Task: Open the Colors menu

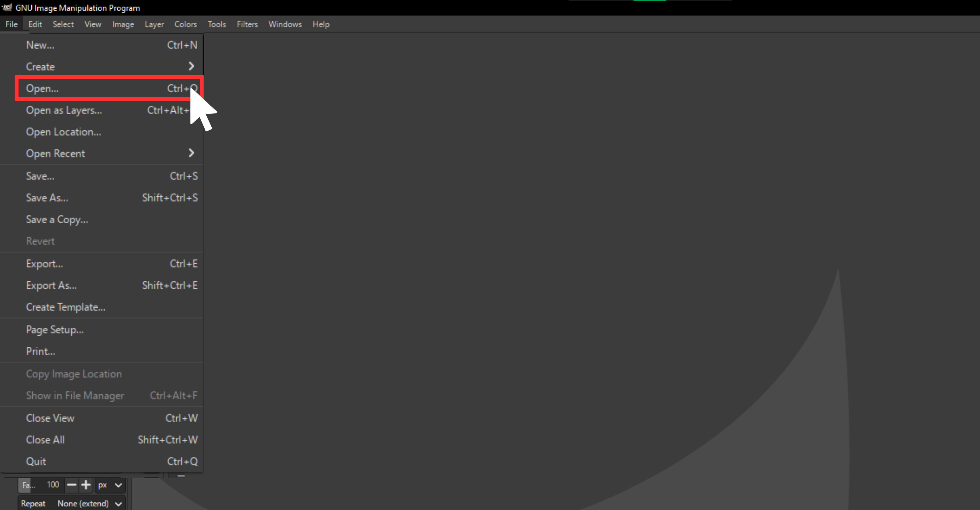Action: pyautogui.click(x=186, y=24)
